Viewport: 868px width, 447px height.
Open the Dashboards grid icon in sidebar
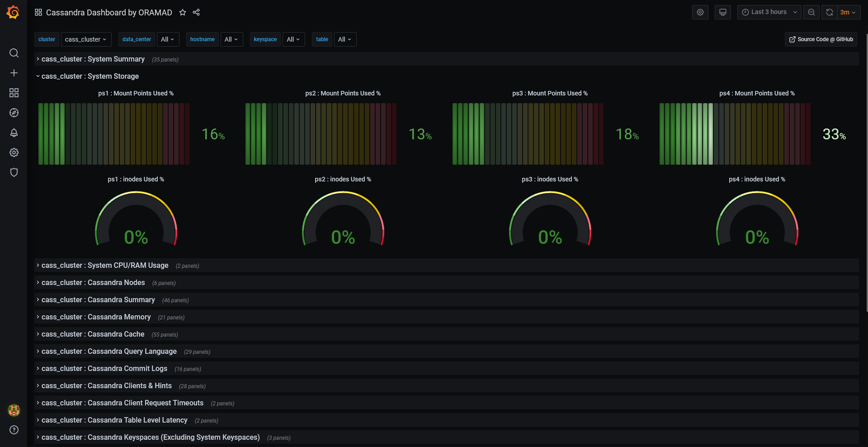coord(14,93)
